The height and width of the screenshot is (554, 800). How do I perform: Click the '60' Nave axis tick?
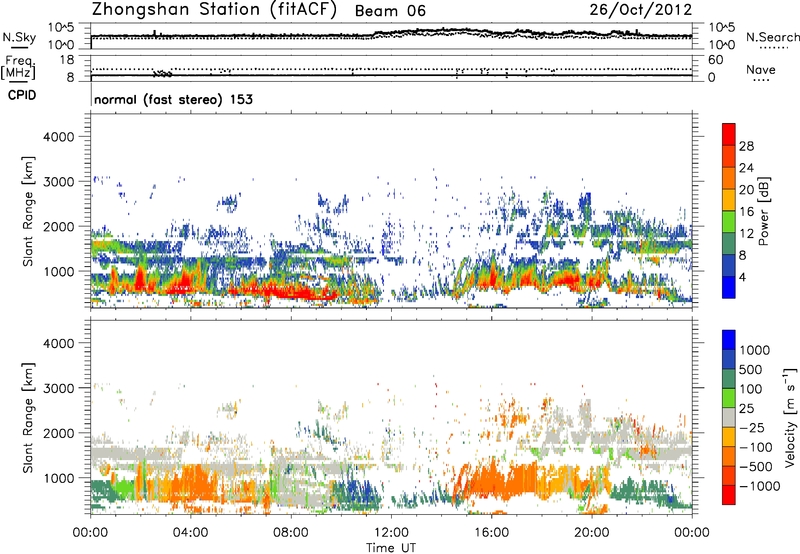[716, 60]
